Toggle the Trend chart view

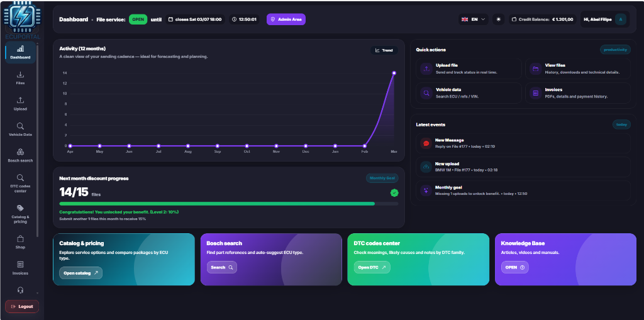(384, 50)
